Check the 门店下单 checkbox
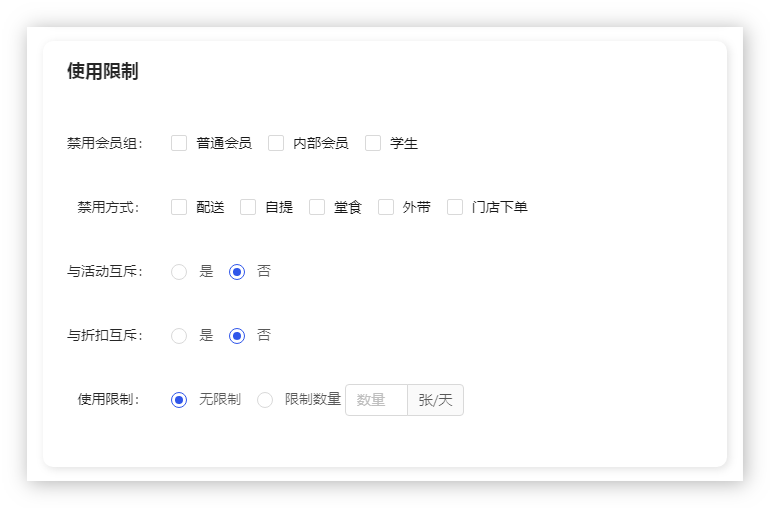Viewport: 770px width, 508px height. click(455, 207)
